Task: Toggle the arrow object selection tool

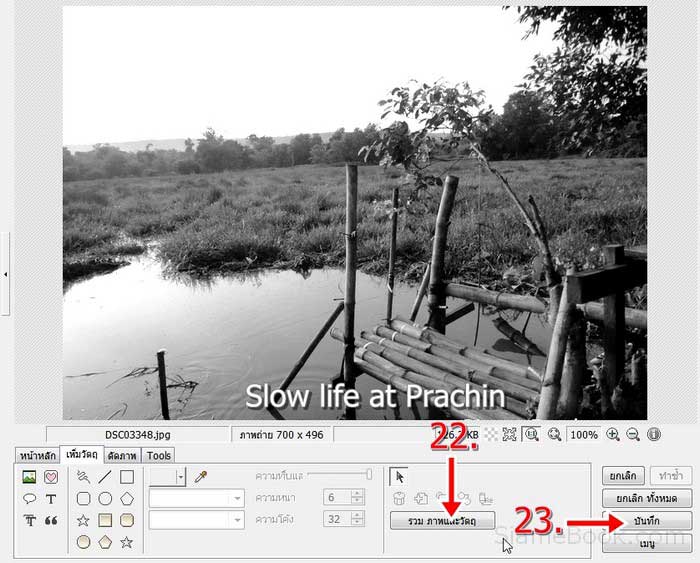Action: tap(399, 477)
